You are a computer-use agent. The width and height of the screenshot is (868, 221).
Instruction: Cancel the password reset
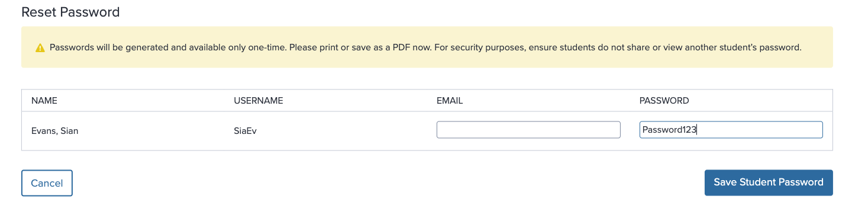[x=47, y=183]
